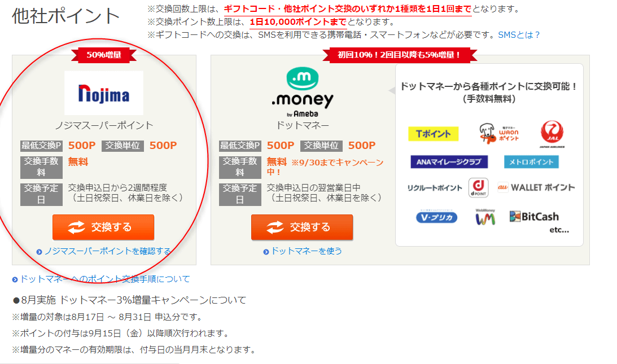Click the d POINT icon
Image resolution: width=617 pixels, height=364 pixels.
(479, 187)
